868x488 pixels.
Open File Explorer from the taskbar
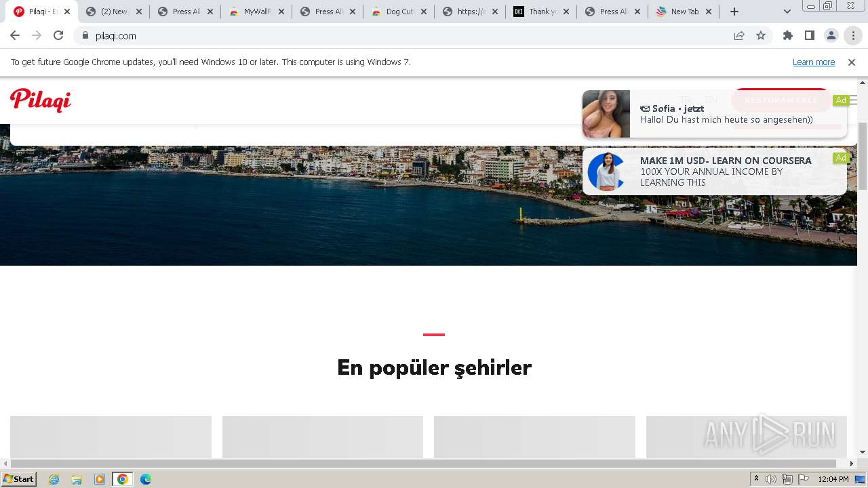77,479
